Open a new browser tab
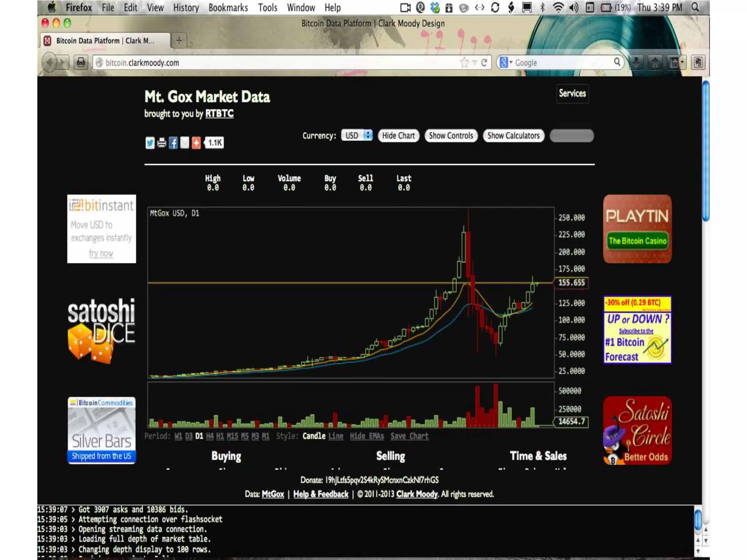This screenshot has height=560, width=747. click(179, 40)
